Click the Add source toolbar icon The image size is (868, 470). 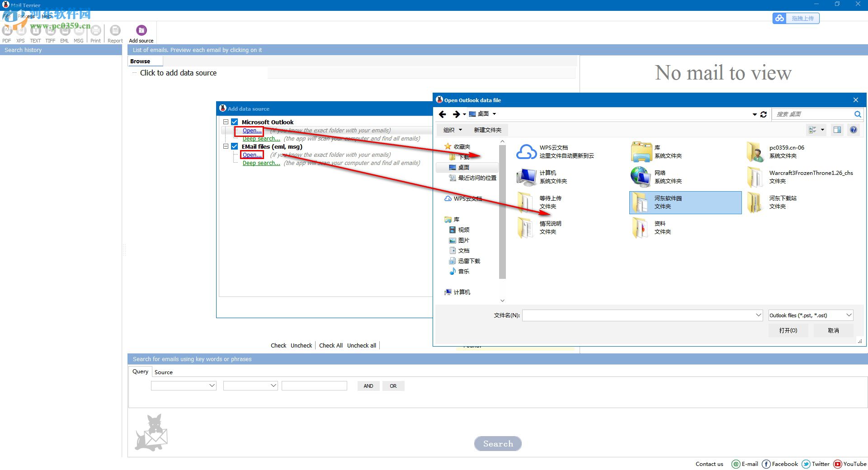click(142, 30)
